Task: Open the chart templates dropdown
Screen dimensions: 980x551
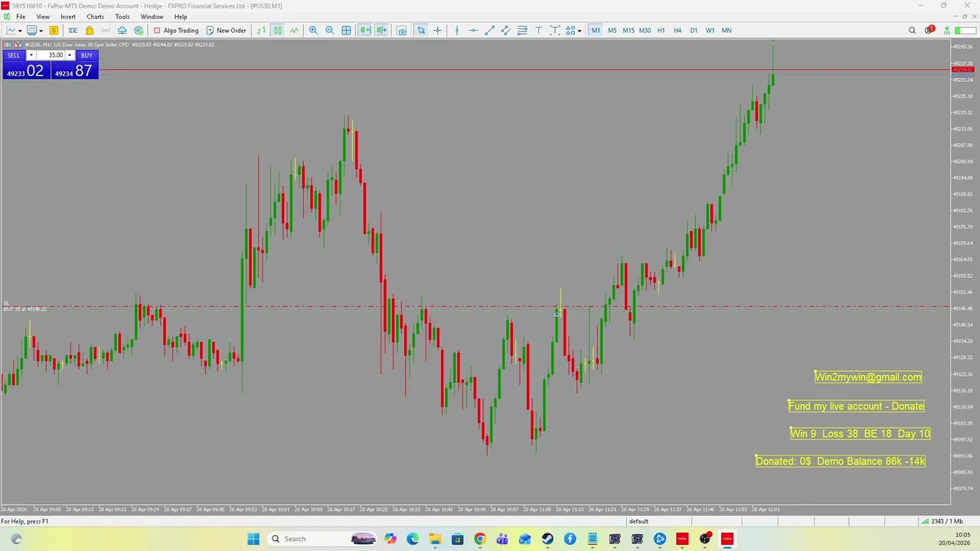Action: tap(41, 31)
